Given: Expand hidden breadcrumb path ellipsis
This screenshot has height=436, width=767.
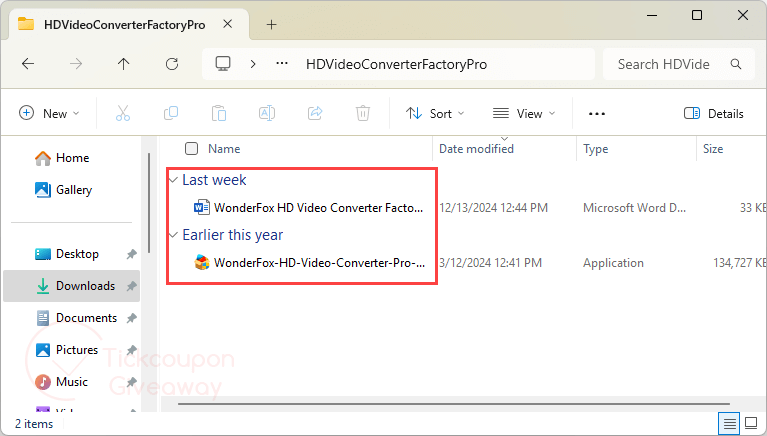Looking at the screenshot, I should (282, 64).
